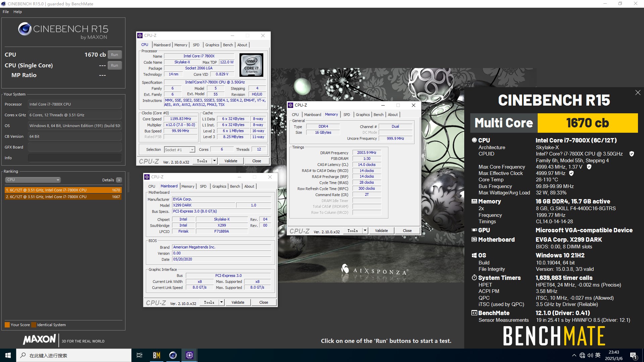Expand Tools dropdown arrow in CPU-Z CPU window
The height and width of the screenshot is (362, 644).
click(214, 161)
